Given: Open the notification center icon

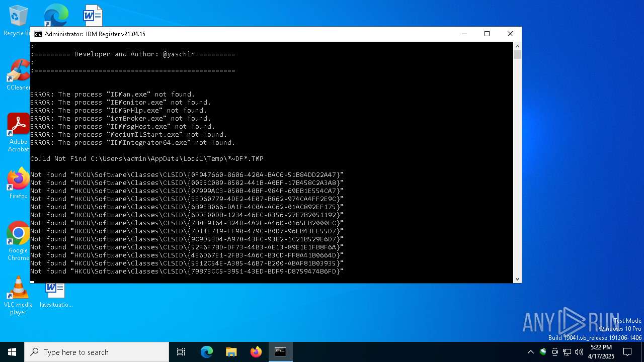Looking at the screenshot, I should [x=627, y=352].
